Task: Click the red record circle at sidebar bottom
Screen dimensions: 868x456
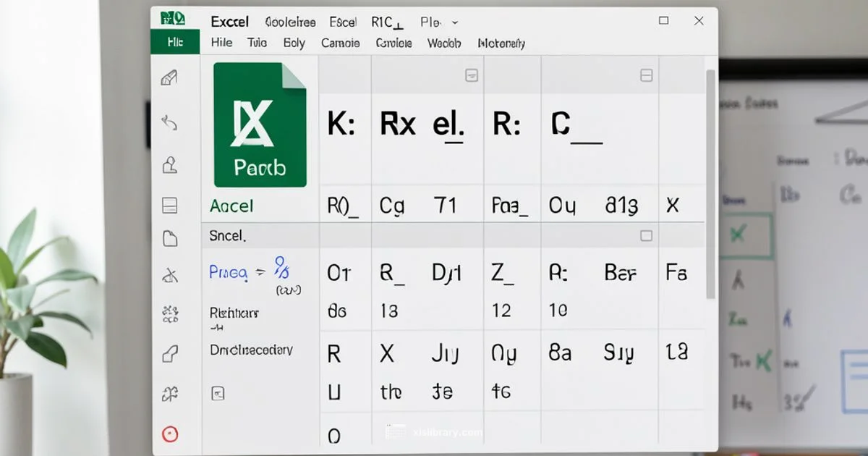Action: (169, 434)
